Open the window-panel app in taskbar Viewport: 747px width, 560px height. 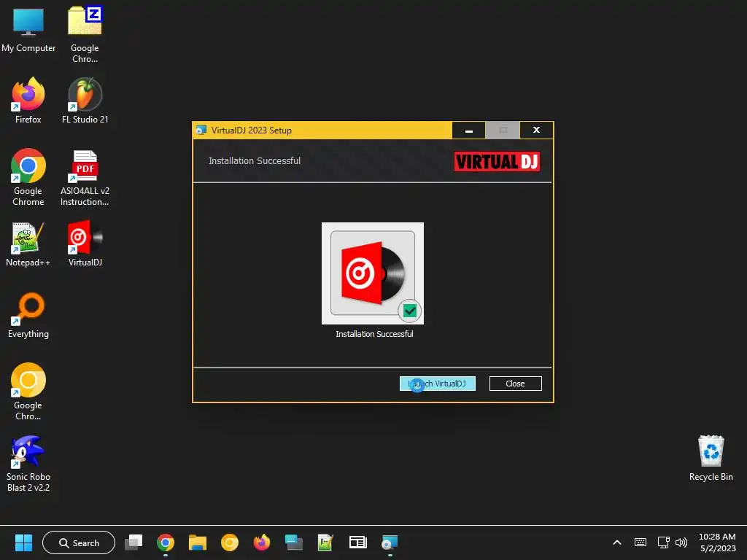[357, 542]
